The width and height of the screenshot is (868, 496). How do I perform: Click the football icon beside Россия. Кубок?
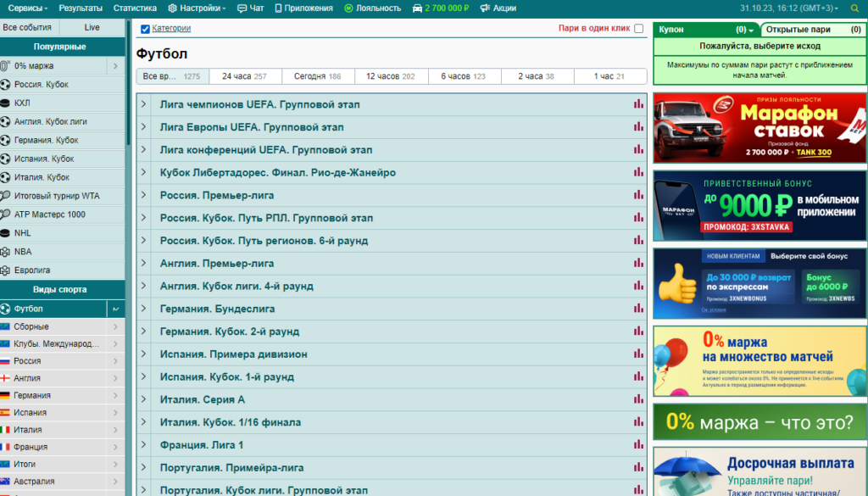(x=5, y=84)
